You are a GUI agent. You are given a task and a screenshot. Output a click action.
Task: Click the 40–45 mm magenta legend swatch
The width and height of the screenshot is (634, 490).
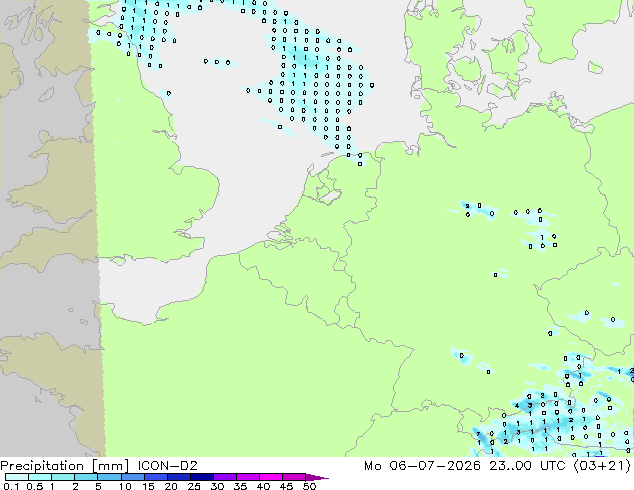pyautogui.click(x=271, y=477)
